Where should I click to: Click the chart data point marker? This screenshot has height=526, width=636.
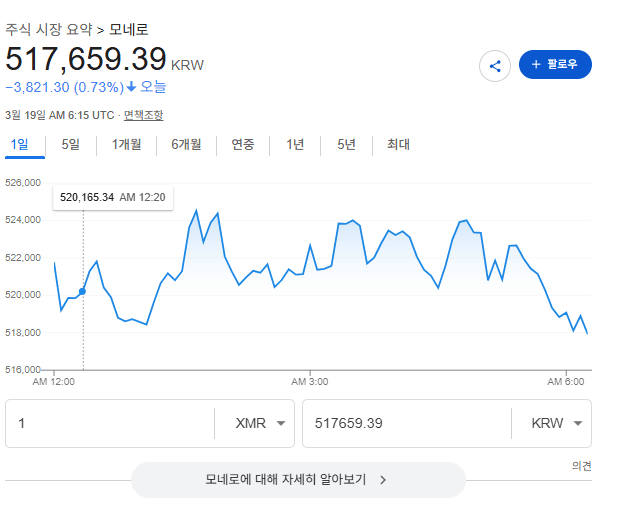click(x=82, y=291)
